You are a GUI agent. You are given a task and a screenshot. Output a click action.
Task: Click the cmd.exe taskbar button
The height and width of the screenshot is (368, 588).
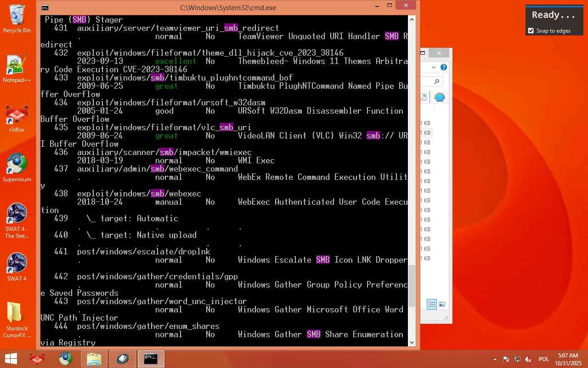click(x=151, y=359)
